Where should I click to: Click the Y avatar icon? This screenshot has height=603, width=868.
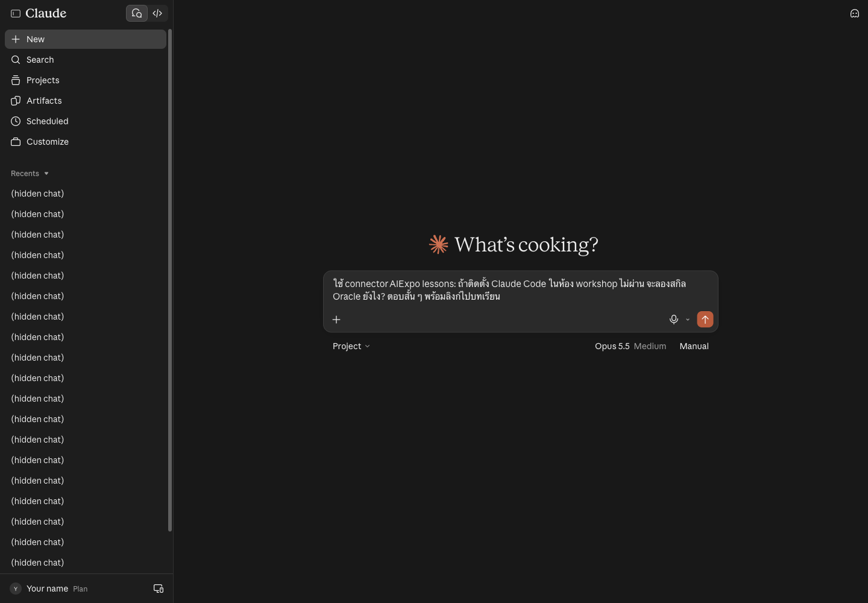[16, 589]
